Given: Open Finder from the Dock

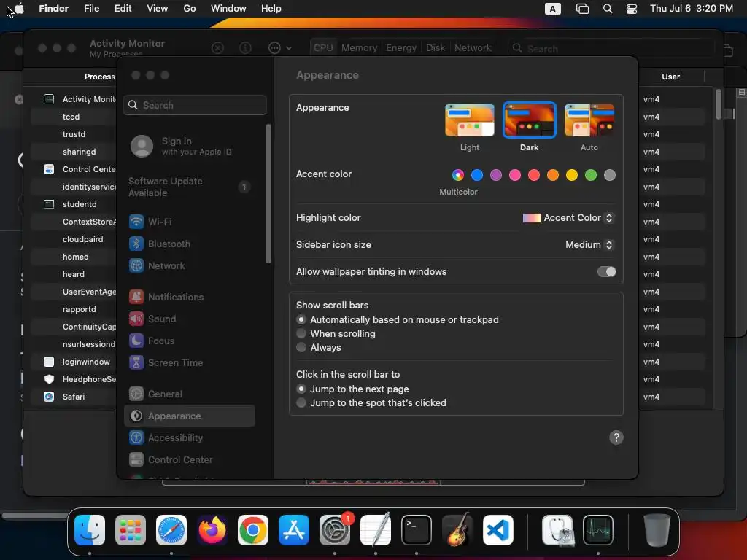Looking at the screenshot, I should (x=90, y=530).
